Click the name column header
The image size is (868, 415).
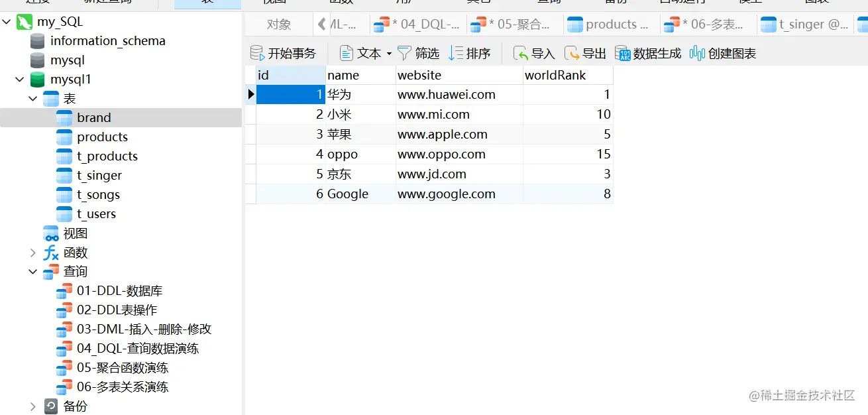coord(360,76)
